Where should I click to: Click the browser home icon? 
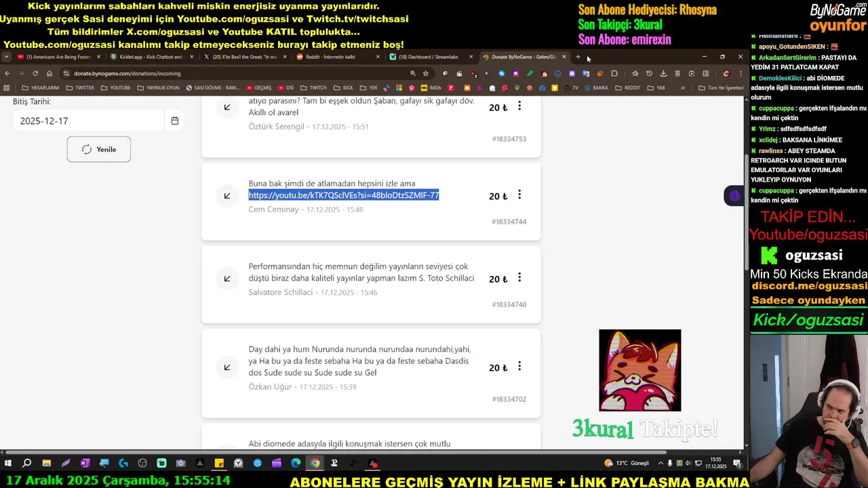pos(50,73)
